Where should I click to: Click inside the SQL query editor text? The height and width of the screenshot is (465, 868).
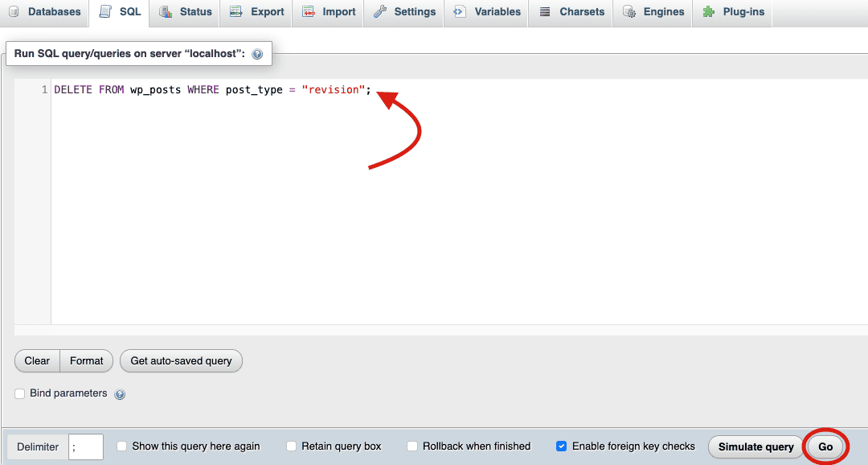212,90
